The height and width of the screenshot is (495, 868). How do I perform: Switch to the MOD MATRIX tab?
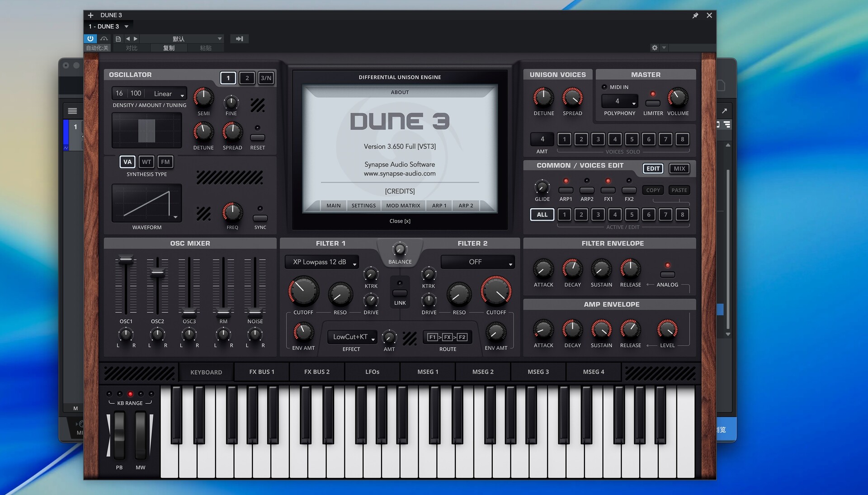(403, 206)
